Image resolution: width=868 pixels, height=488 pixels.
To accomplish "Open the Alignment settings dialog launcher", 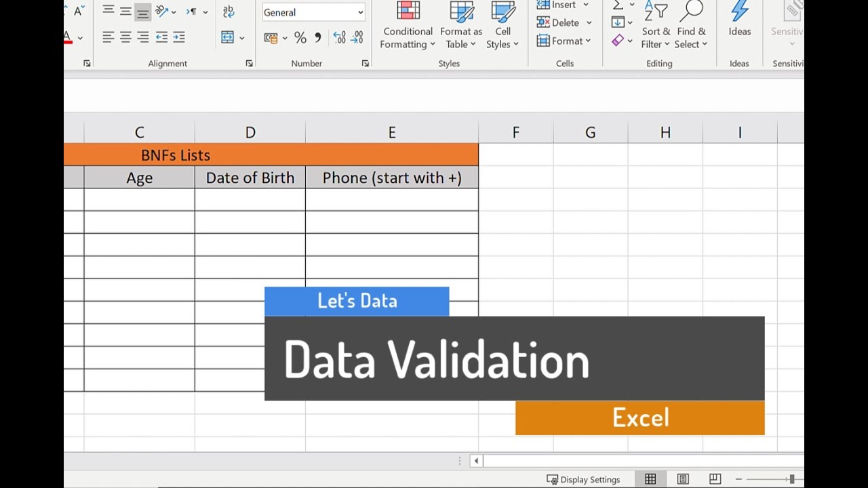I will (250, 63).
